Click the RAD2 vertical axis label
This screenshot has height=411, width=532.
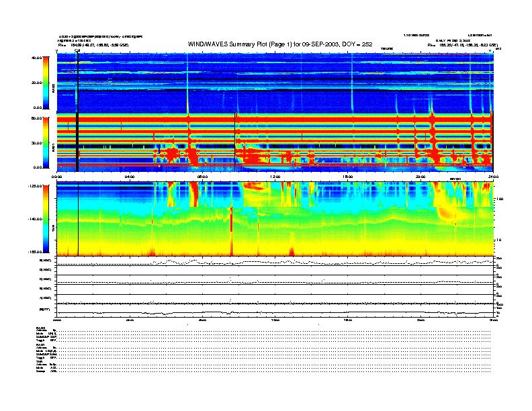[53, 88]
